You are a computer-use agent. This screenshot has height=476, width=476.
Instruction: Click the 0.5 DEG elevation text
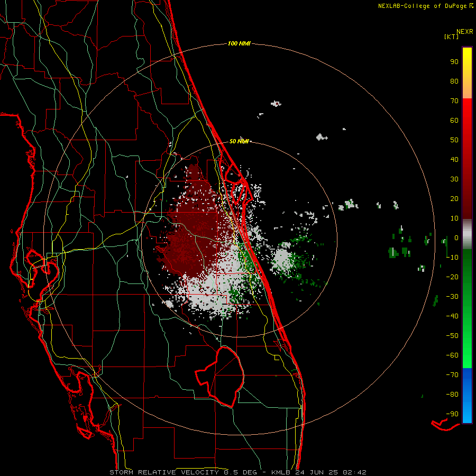point(241,472)
